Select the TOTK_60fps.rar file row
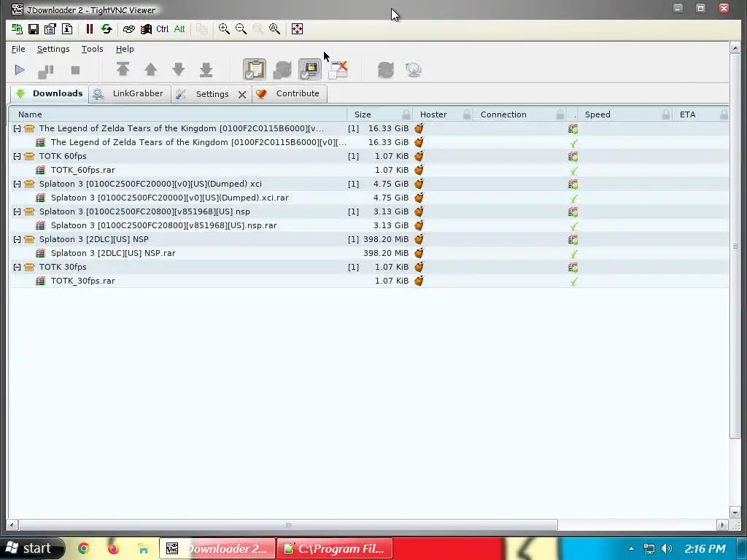The height and width of the screenshot is (560, 747). [370, 170]
